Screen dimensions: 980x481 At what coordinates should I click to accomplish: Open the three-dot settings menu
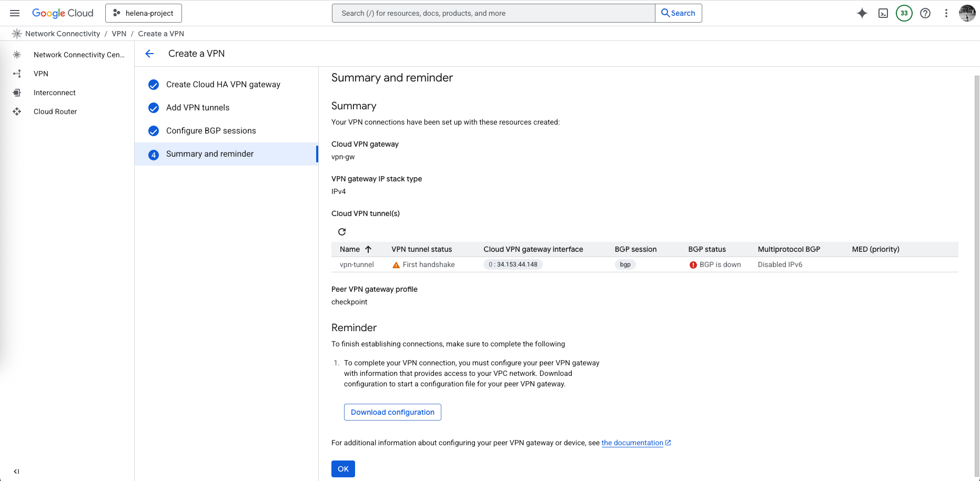pos(946,13)
